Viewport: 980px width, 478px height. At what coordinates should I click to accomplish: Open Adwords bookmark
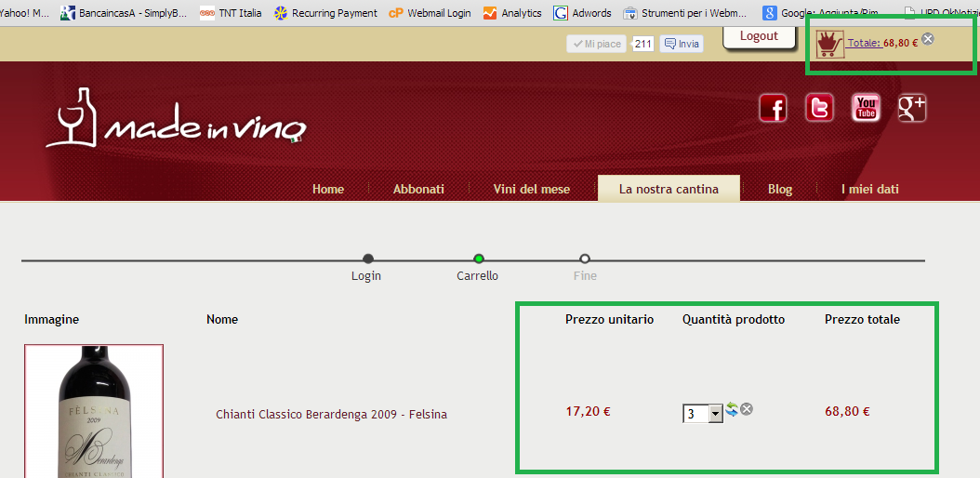coord(582,12)
